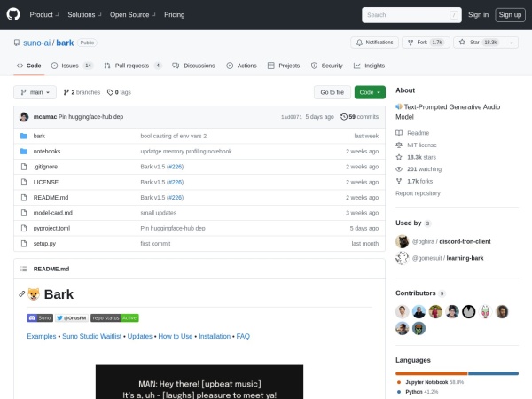532x399 pixels.
Task: Click the Sign up button
Action: pyautogui.click(x=509, y=14)
